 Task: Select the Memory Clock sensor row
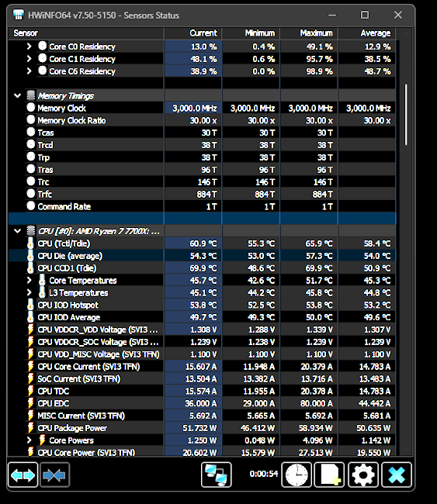pos(202,108)
